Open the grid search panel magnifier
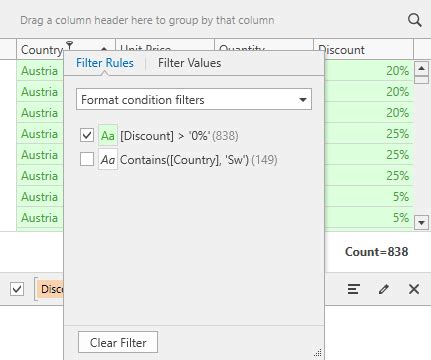Screen dimensions: 431x360 coord(415,20)
